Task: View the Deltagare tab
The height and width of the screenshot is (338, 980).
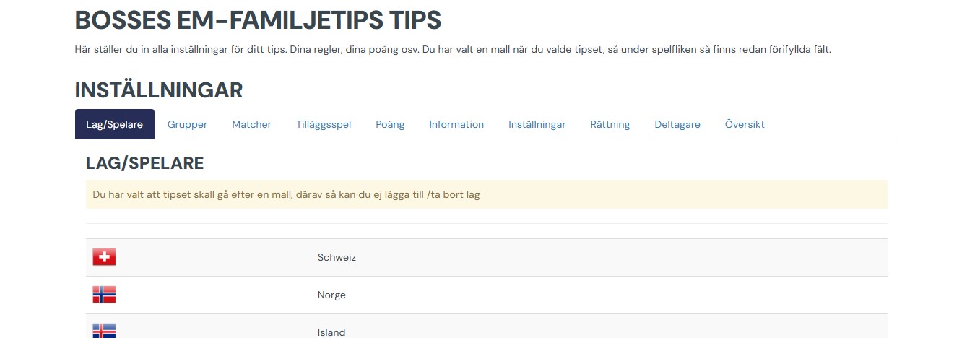Action: (x=677, y=124)
